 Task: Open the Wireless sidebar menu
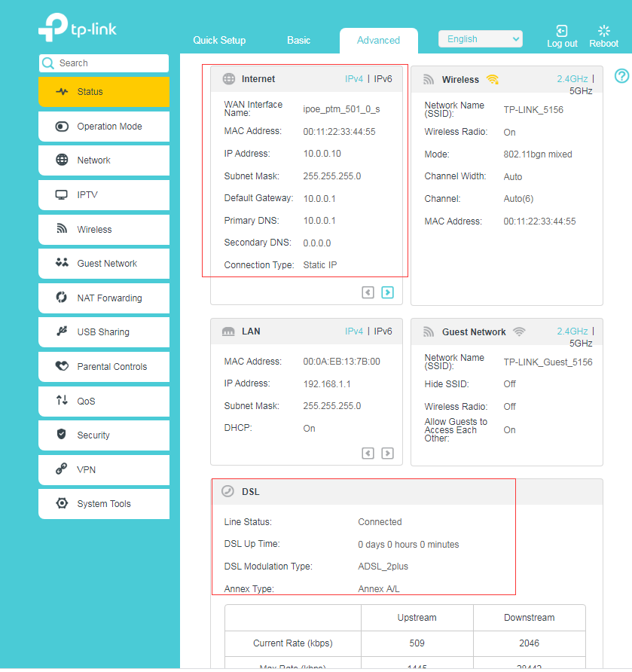click(x=104, y=229)
